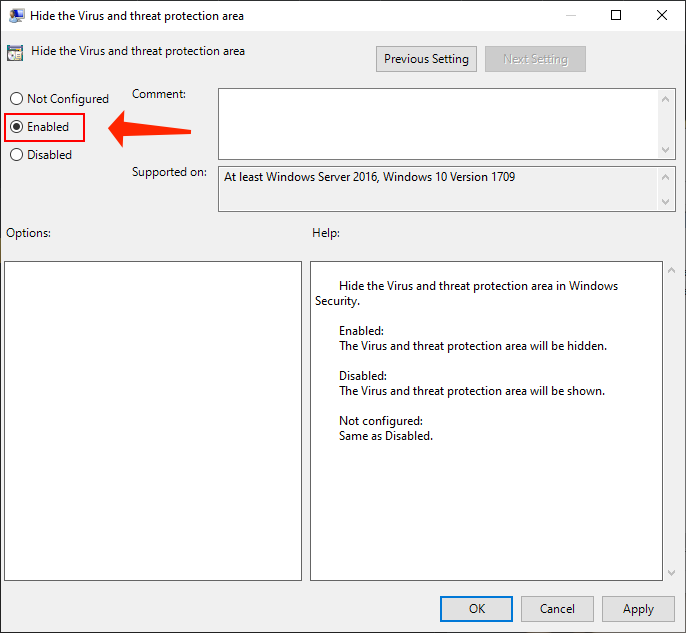Minimize the policy settings window

click(570, 16)
